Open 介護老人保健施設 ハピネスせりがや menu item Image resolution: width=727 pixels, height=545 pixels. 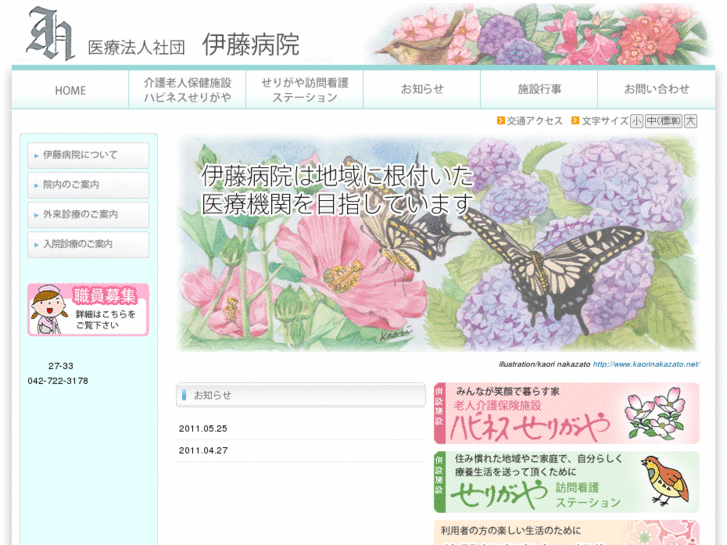coord(187,90)
